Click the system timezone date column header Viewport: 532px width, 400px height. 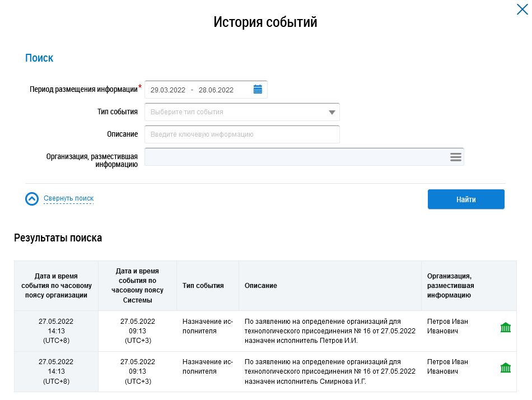(137, 286)
